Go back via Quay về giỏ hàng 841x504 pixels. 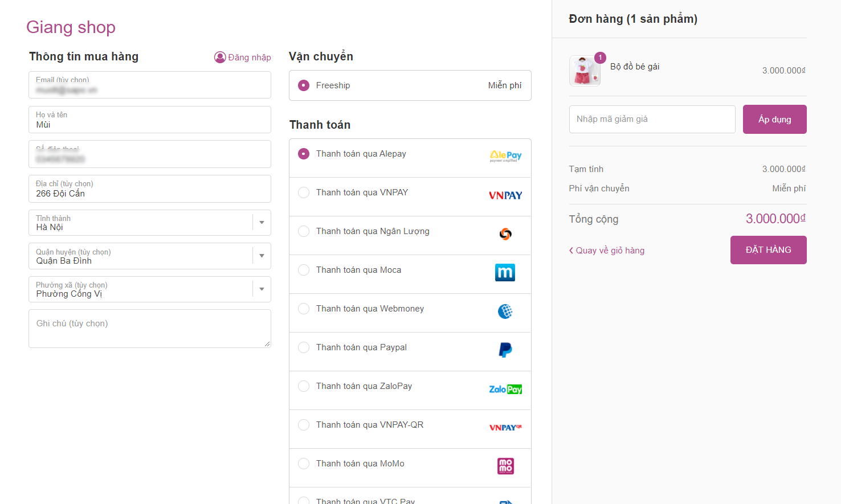click(x=607, y=251)
